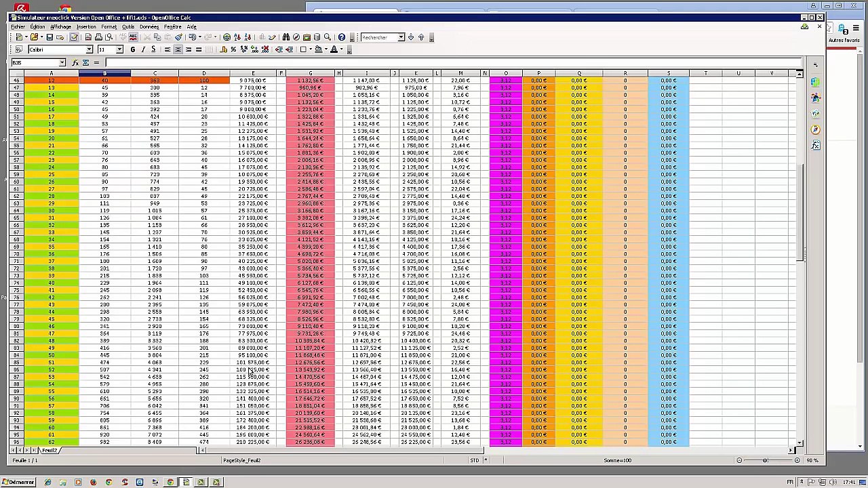Open the Calibri font name dropdown
This screenshot has height=488, width=868.
[x=89, y=49]
